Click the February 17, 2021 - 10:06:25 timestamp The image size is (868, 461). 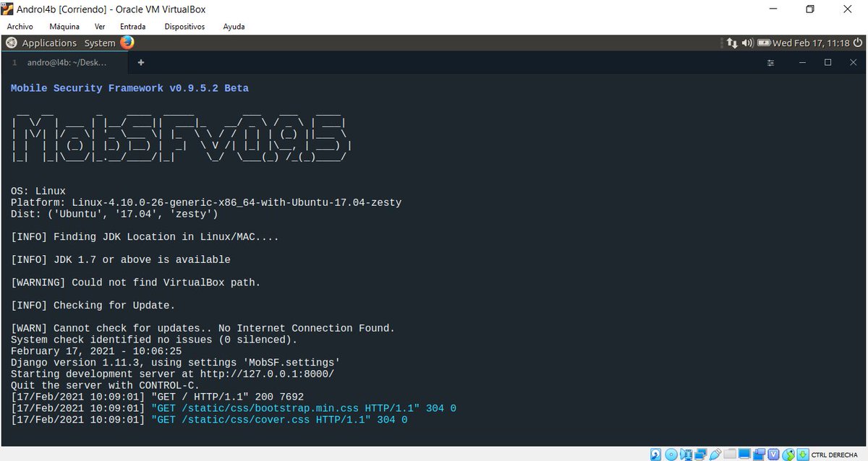tap(96, 351)
